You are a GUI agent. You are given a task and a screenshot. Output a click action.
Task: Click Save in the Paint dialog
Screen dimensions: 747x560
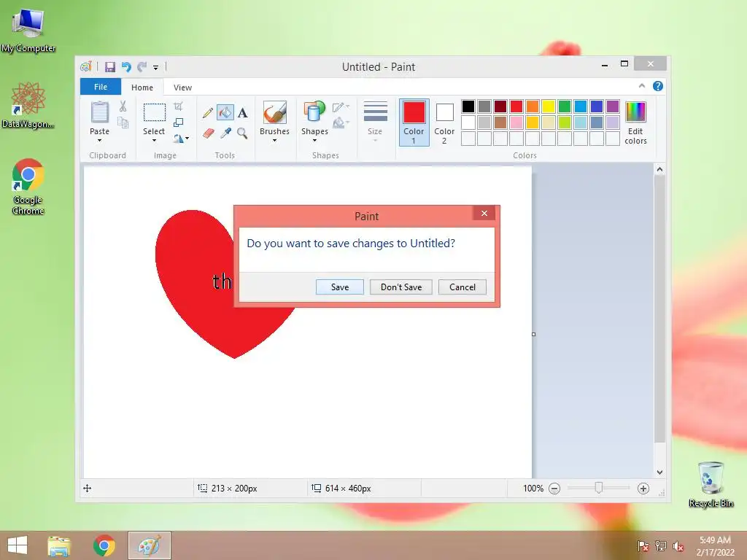(x=340, y=287)
